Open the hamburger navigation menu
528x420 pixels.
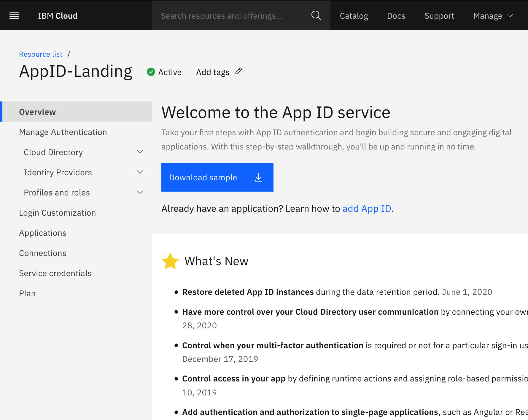click(14, 15)
